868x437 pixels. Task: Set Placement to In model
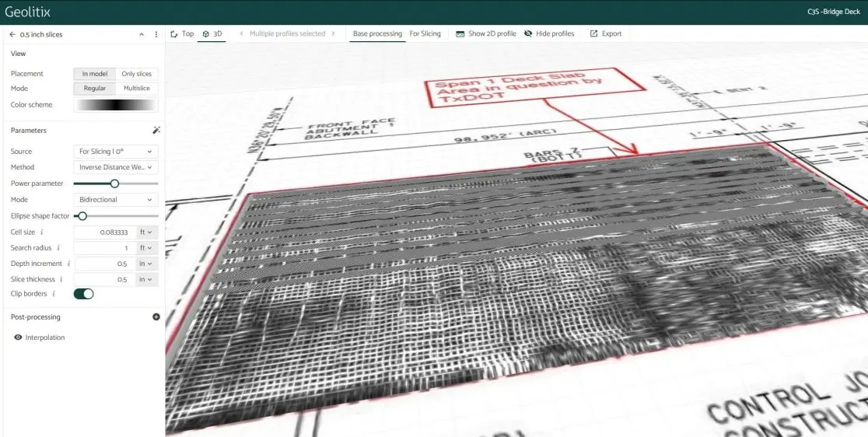(95, 74)
